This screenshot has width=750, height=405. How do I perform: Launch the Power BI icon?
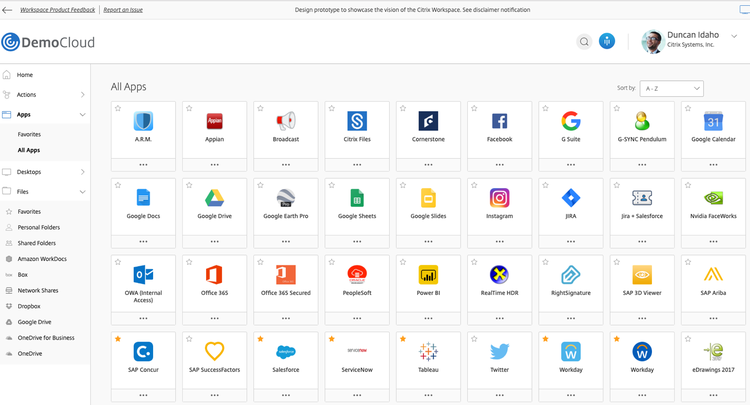[428, 274]
